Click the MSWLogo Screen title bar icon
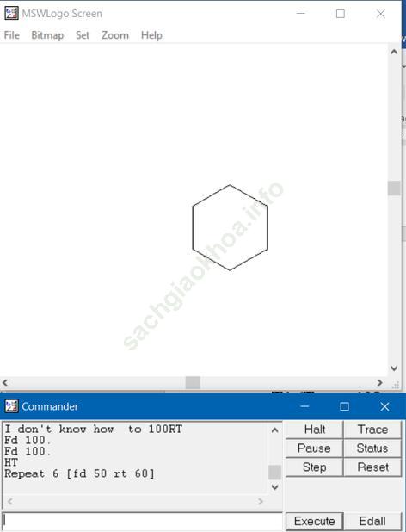 11,14
